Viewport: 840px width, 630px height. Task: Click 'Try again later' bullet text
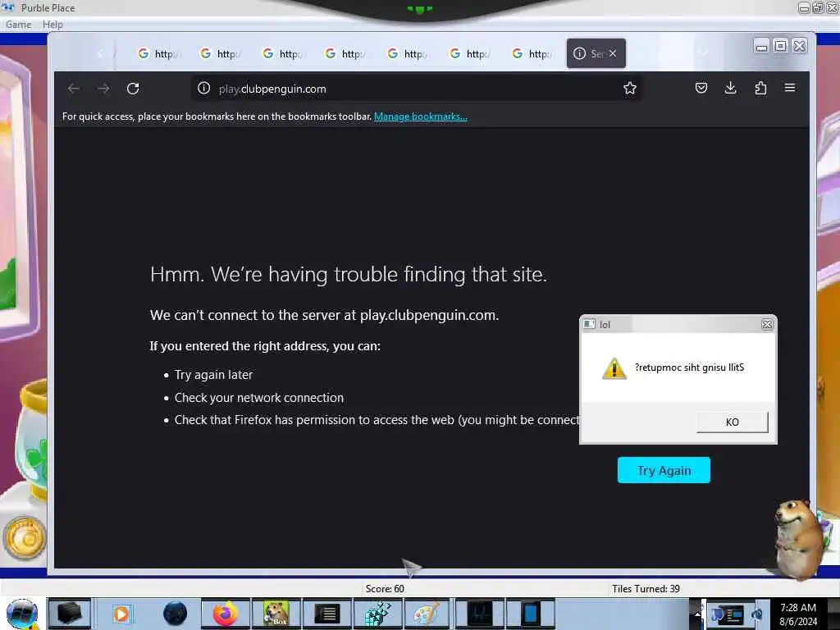tap(213, 375)
